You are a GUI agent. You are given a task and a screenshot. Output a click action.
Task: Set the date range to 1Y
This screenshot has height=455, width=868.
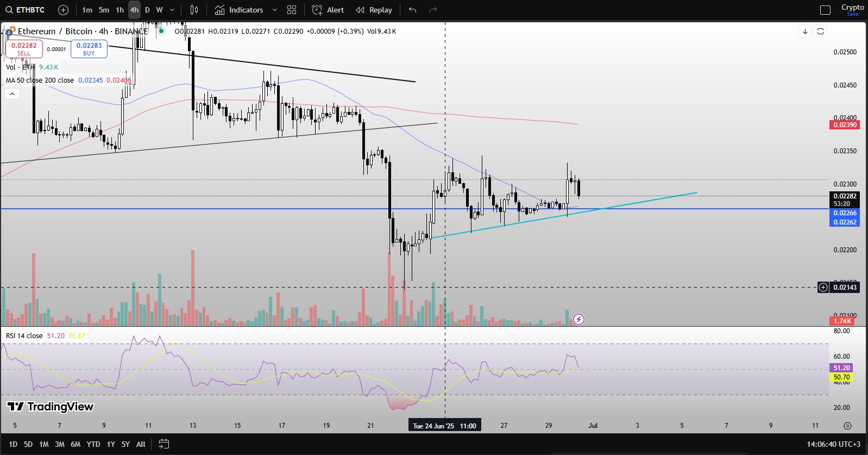111,444
